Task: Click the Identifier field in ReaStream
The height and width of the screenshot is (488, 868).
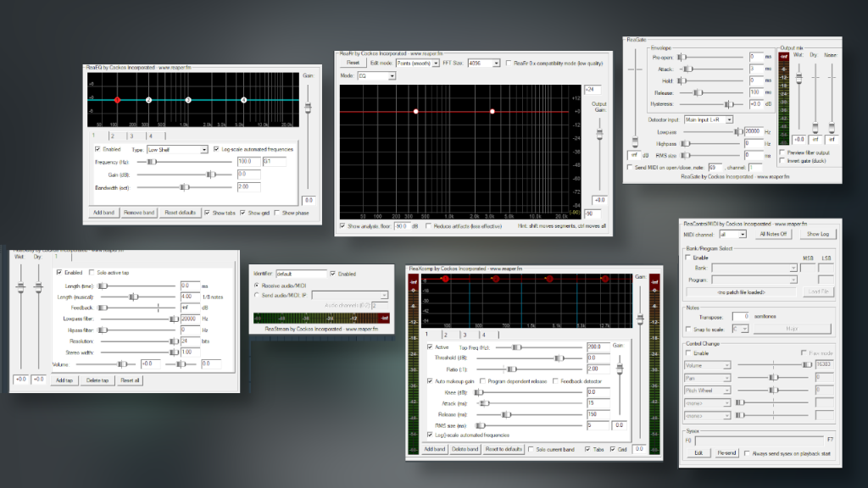Action: [301, 274]
